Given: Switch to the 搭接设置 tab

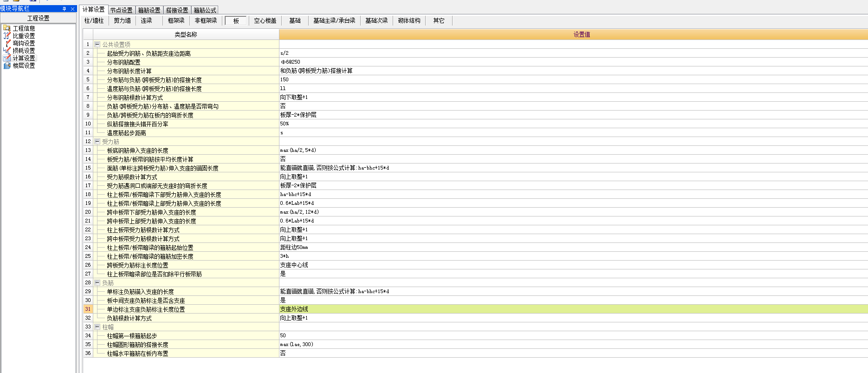Looking at the screenshot, I should 177,10.
